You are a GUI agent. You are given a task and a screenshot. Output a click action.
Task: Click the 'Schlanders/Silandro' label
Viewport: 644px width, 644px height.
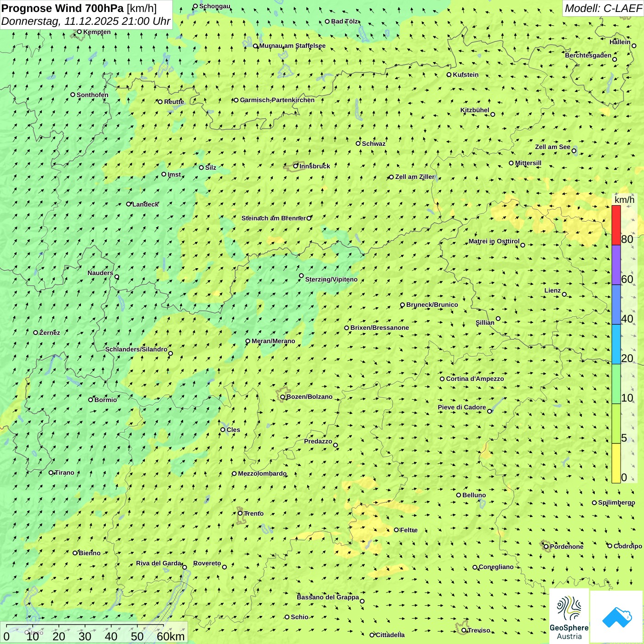pos(136,349)
